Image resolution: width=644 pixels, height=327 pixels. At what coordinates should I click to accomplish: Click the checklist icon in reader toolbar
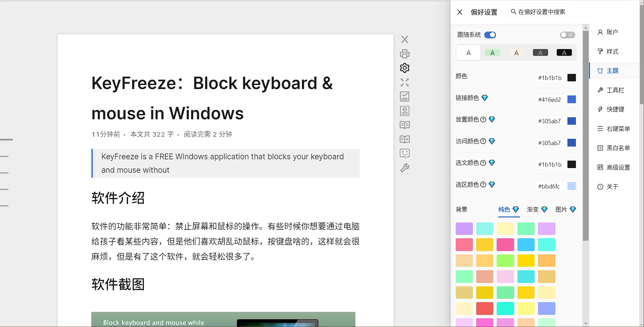pos(405,96)
